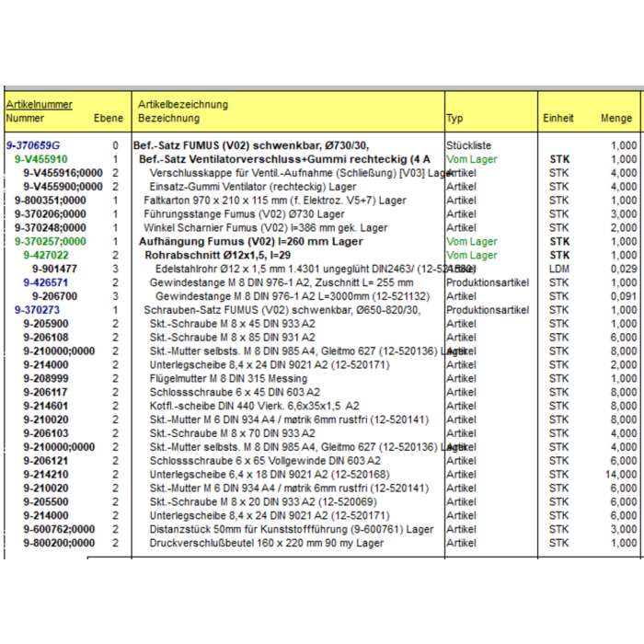Click the Artikelnummer column header
The image size is (644, 644).
[x=39, y=104]
